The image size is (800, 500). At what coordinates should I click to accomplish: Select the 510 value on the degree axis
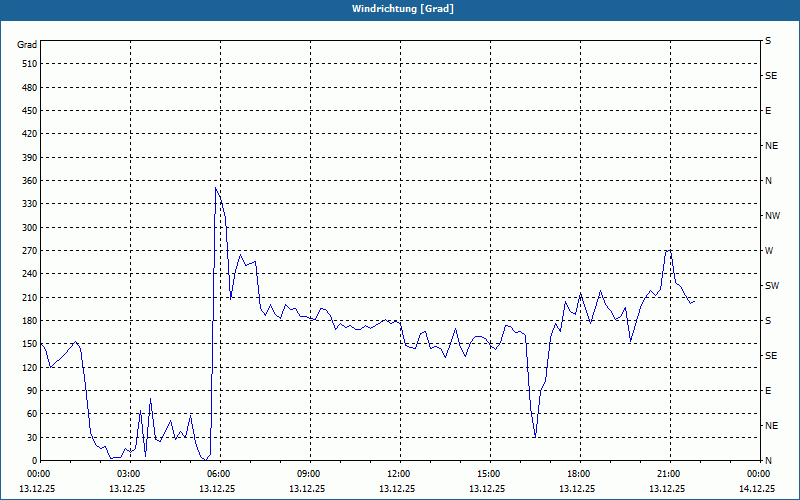click(x=29, y=64)
